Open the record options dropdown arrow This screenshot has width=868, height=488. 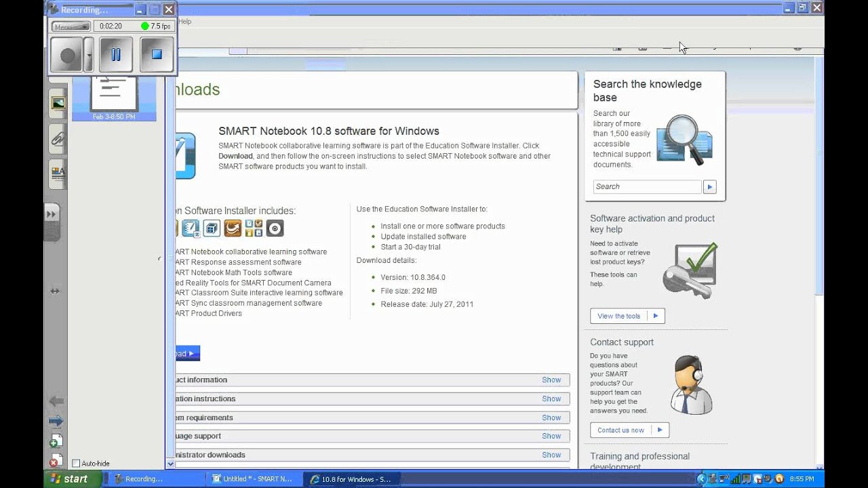[x=89, y=56]
